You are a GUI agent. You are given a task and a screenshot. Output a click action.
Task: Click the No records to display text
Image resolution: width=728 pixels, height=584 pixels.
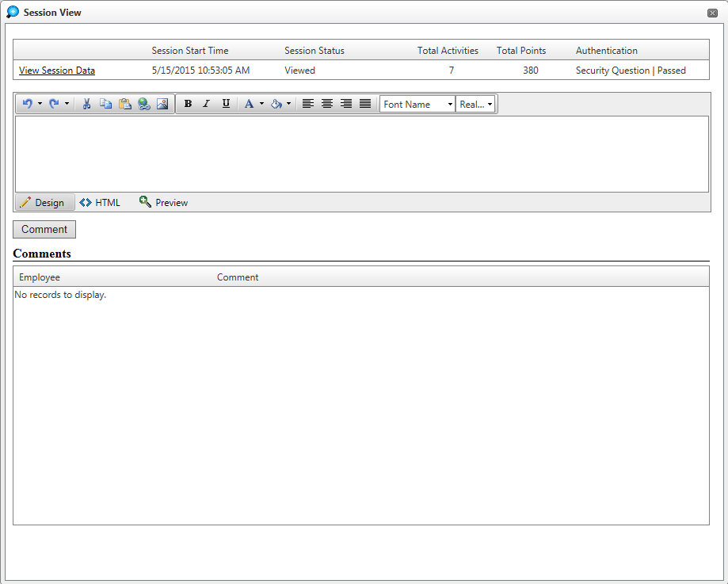tap(60, 295)
